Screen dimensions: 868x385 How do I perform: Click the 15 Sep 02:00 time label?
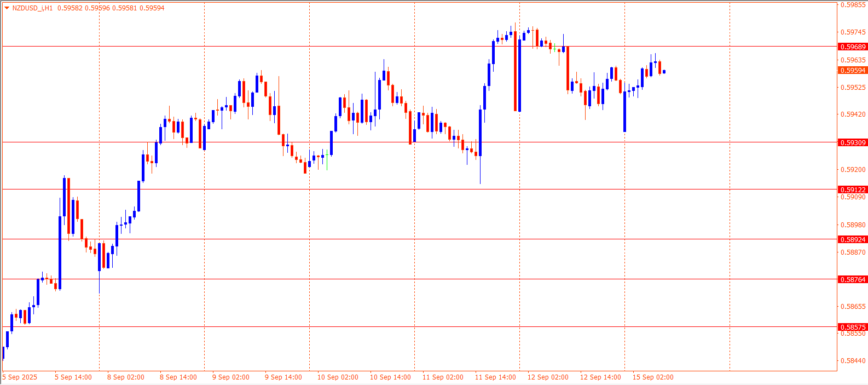pyautogui.click(x=653, y=377)
